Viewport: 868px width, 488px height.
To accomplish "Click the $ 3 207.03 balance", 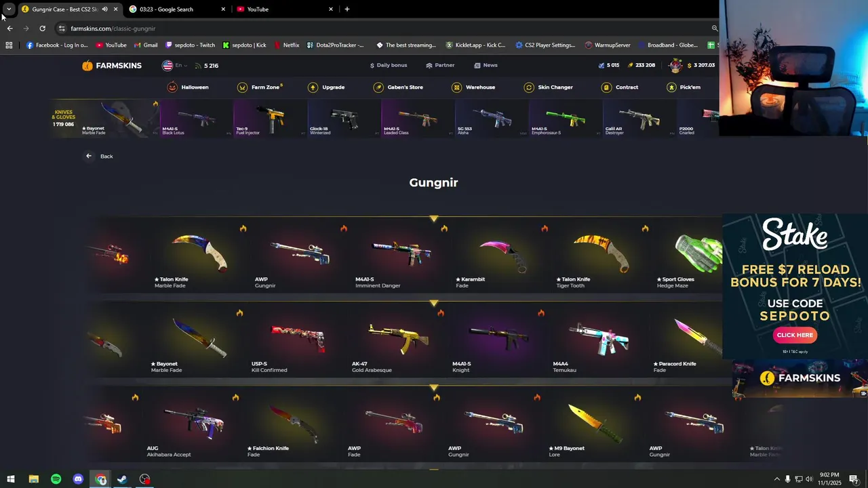I will point(701,66).
